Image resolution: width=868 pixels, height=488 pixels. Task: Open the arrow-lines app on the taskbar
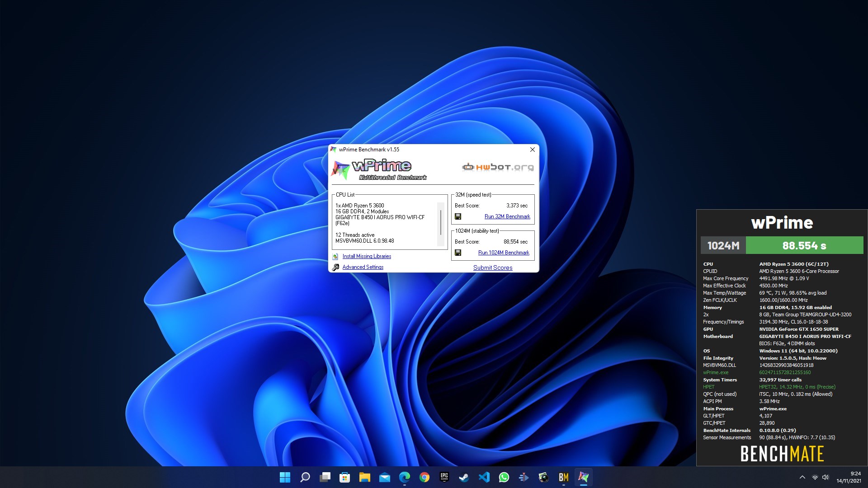pos(524,477)
